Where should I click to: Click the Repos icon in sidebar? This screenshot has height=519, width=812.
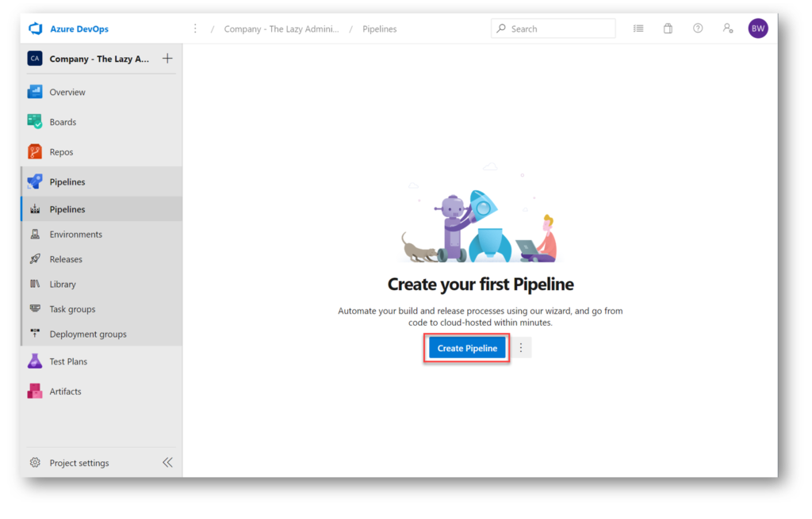35,151
